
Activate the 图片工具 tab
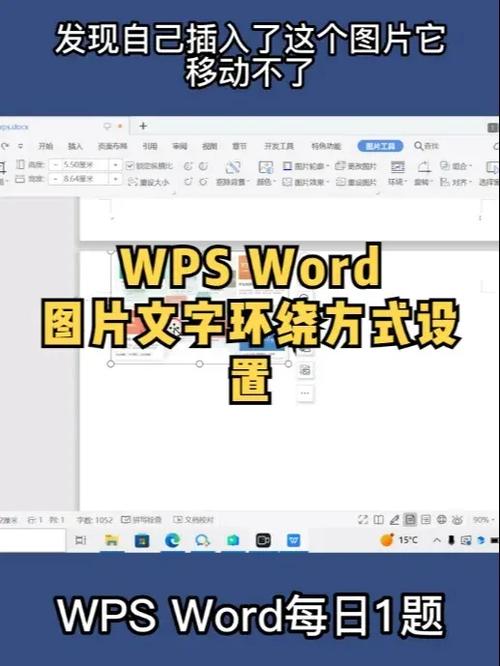(380, 146)
